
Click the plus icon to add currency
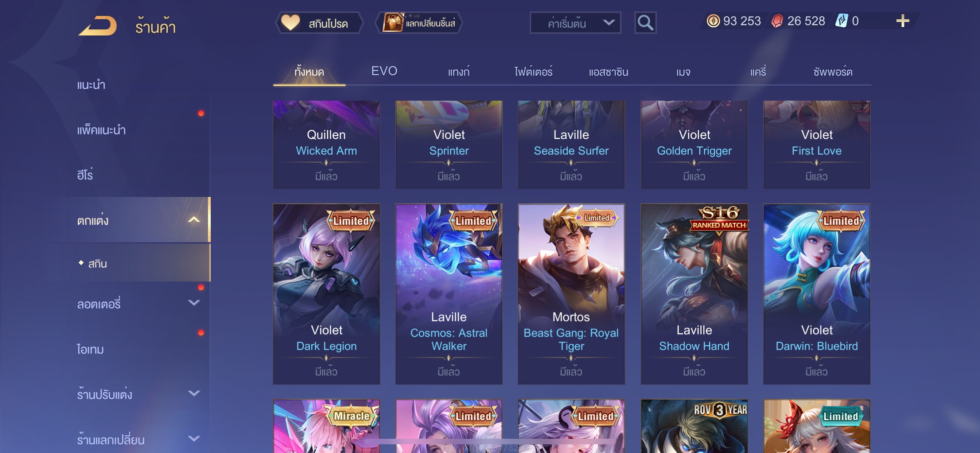point(902,20)
